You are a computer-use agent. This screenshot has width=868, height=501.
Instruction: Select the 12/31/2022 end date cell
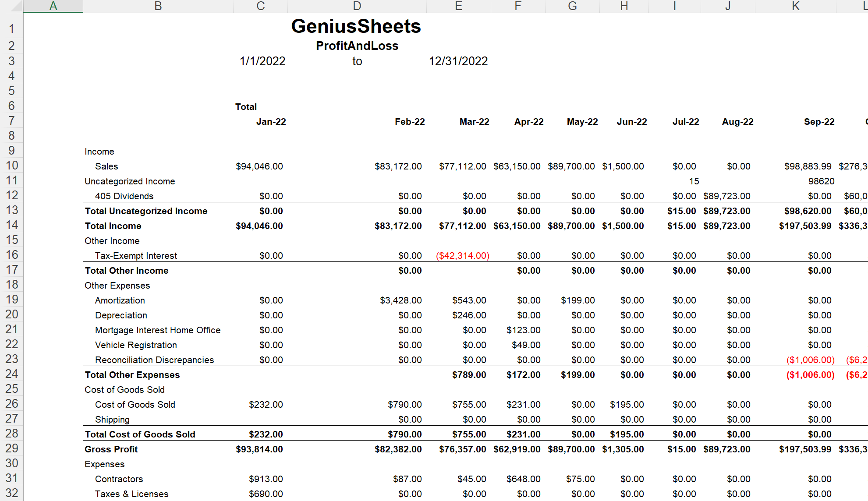point(458,61)
